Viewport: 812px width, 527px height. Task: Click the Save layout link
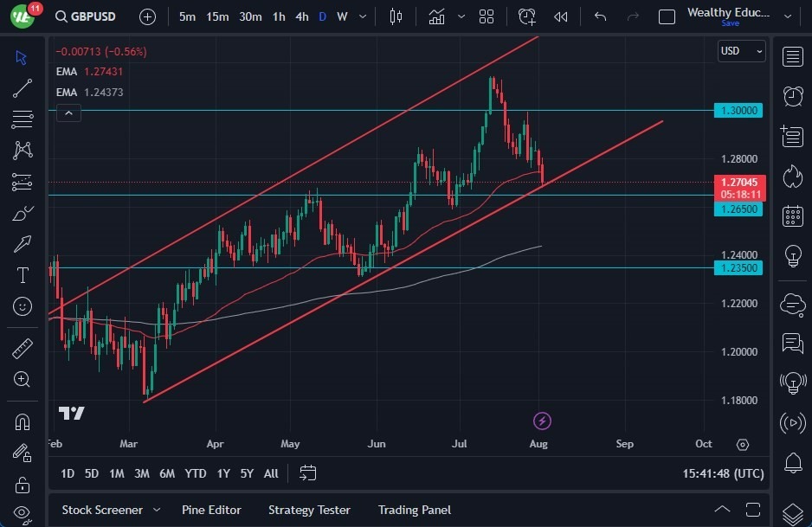pyautogui.click(x=731, y=23)
